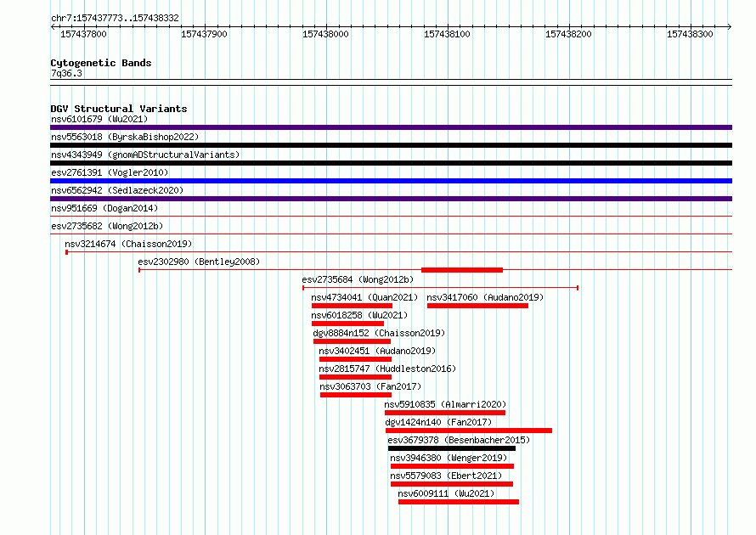Viewport: 756px width, 535px height.
Task: Select the blue esv2761391 variant bar
Action: (391, 181)
